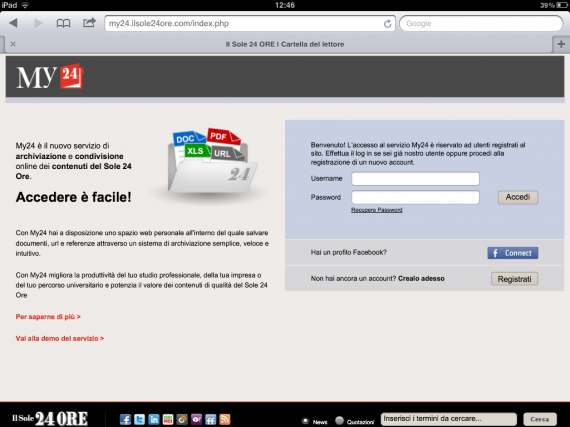The image size is (570, 427).
Task: Open the FriendFeed icon in footer
Action: 210,419
